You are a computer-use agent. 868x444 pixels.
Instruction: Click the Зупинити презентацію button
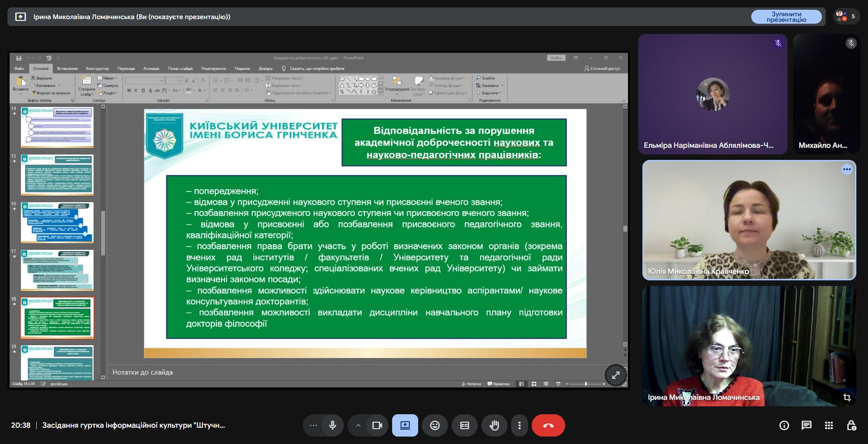pyautogui.click(x=786, y=17)
